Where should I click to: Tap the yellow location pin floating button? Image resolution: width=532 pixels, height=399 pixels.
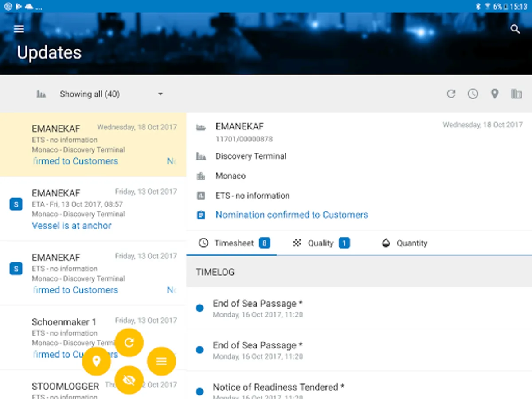point(96,361)
